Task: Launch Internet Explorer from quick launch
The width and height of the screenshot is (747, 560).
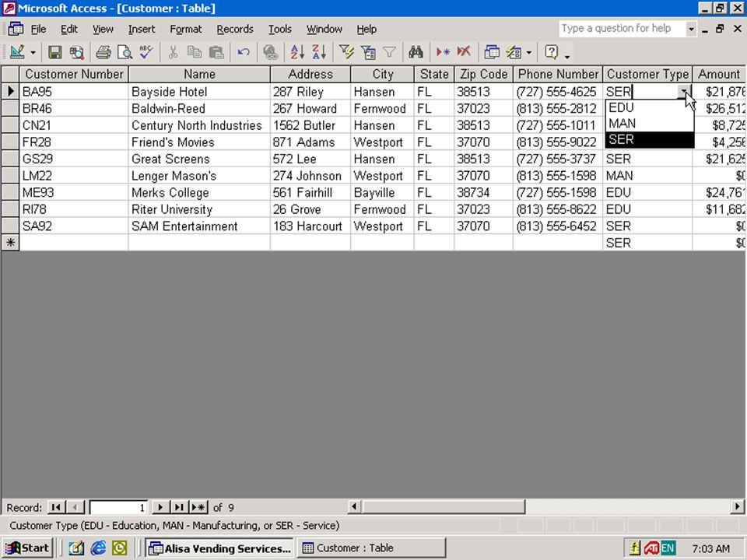Action: pos(98,548)
